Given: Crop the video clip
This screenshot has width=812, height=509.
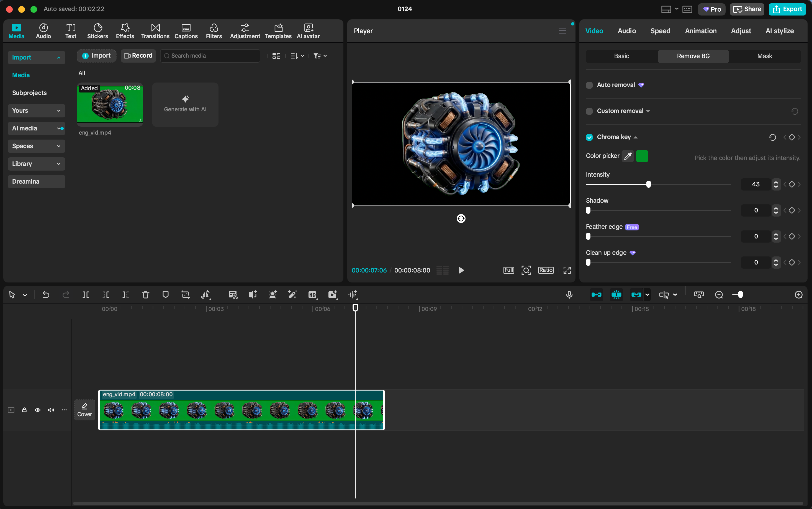Looking at the screenshot, I should coord(185,295).
